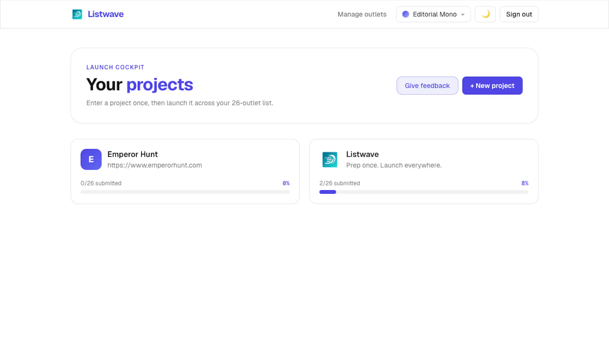Click the Listwave project logo icon
Image resolution: width=609 pixels, height=364 pixels.
coord(330,159)
